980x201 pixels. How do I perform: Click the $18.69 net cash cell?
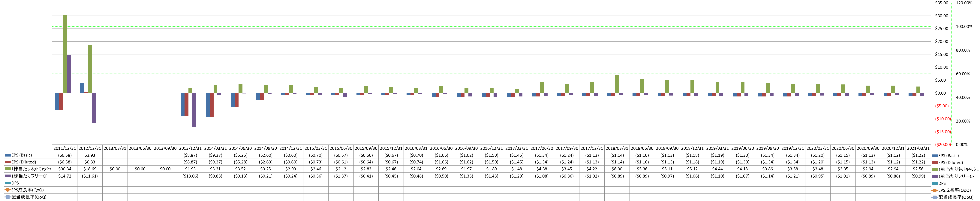[x=90, y=169]
